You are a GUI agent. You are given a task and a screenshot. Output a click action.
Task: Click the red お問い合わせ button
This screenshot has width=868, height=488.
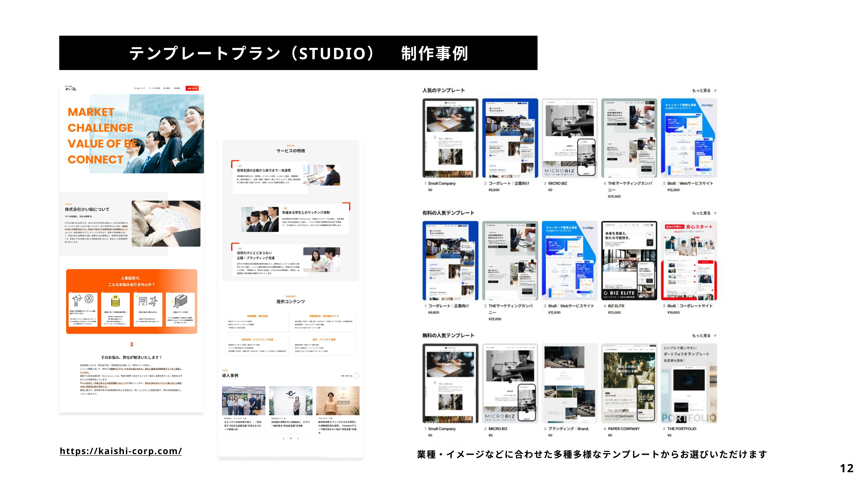pos(192,88)
